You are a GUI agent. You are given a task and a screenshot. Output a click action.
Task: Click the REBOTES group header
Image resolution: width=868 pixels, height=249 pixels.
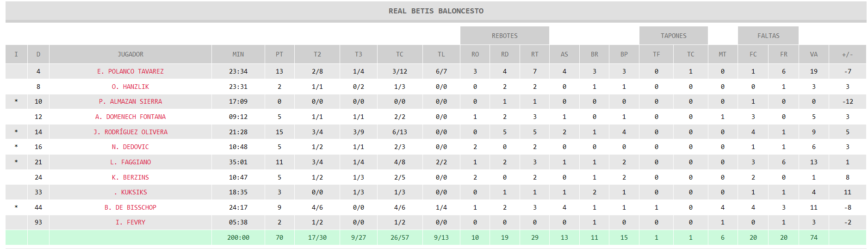[505, 36]
